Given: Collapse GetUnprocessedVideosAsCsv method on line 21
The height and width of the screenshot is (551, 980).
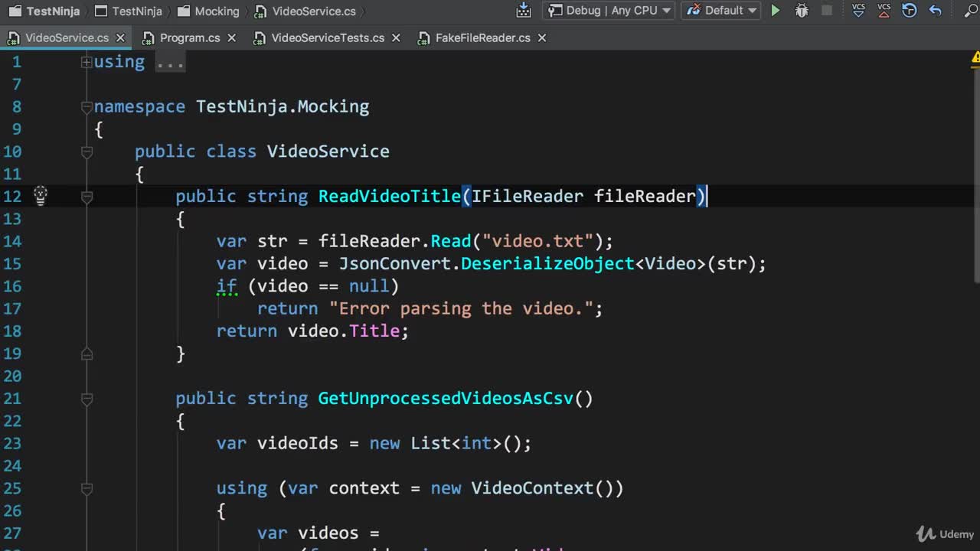Looking at the screenshot, I should pyautogui.click(x=87, y=399).
